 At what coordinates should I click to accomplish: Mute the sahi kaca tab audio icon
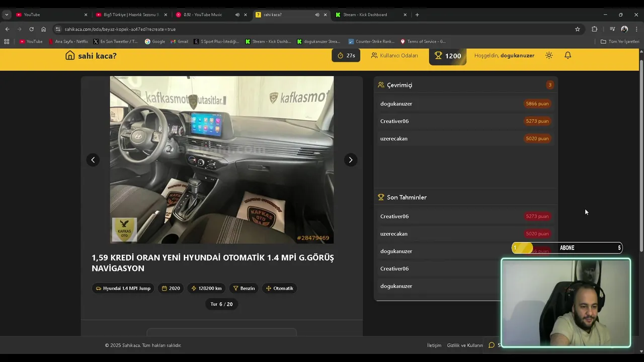[317, 15]
